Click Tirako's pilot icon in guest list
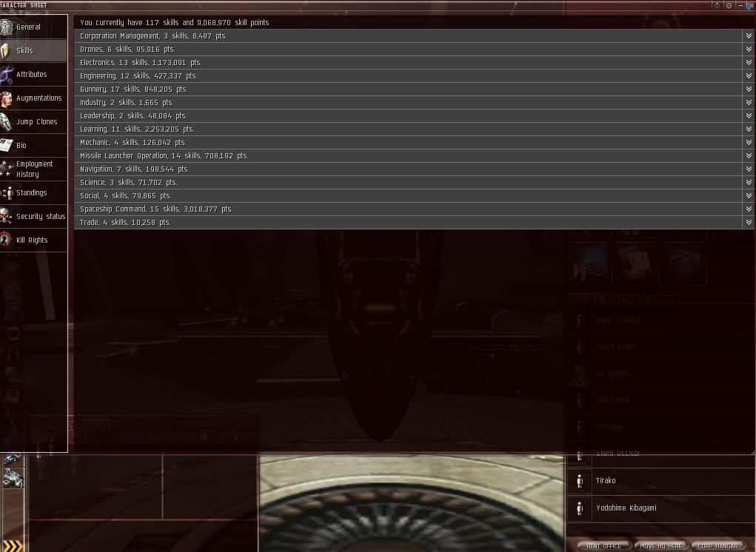 click(580, 481)
